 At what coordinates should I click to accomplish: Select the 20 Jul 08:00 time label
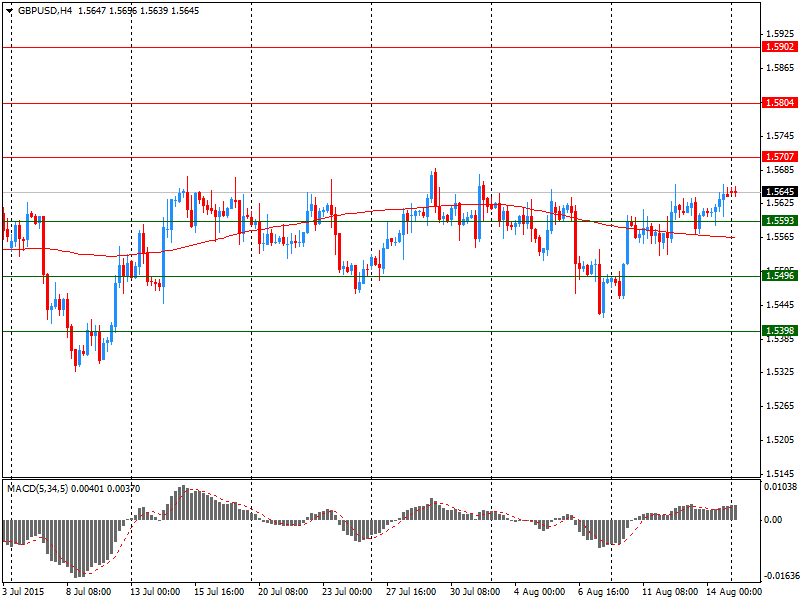tap(283, 592)
